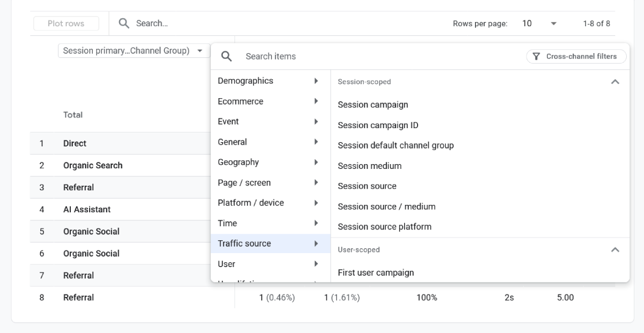Choose Session default channel group
Image resolution: width=644 pixels, height=333 pixels.
click(396, 145)
